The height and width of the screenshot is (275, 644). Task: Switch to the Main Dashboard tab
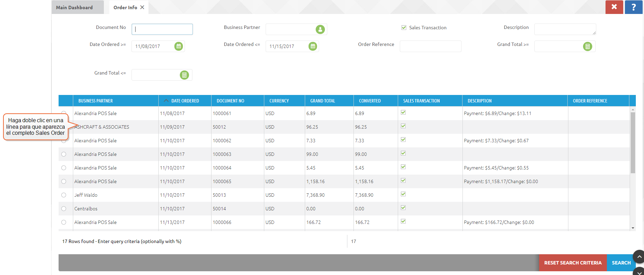coord(74,7)
